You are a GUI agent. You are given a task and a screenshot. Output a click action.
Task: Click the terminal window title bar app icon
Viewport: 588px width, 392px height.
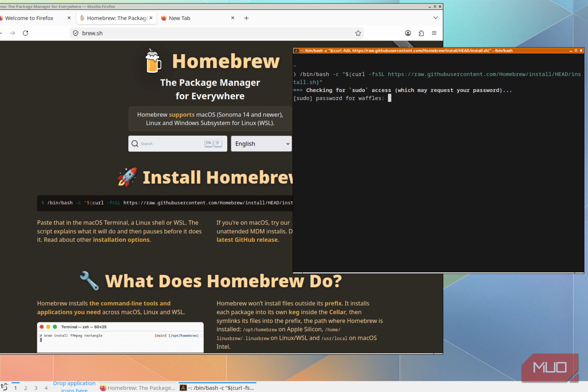coord(296,51)
